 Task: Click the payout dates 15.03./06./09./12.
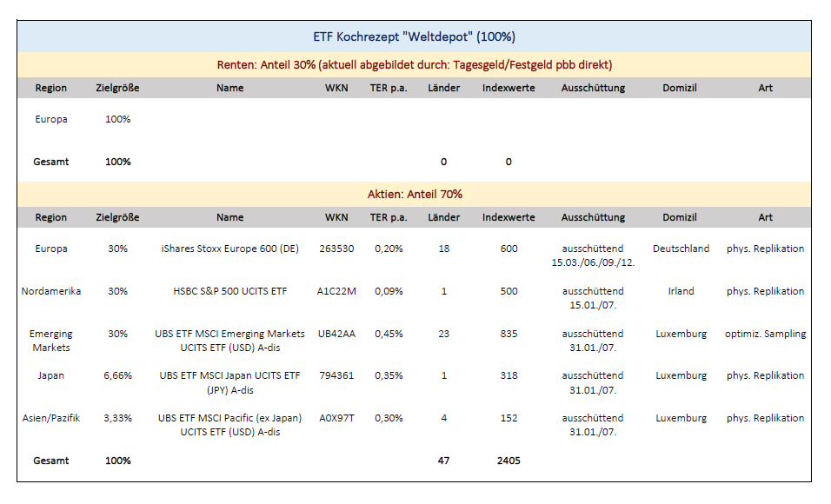pos(593,263)
